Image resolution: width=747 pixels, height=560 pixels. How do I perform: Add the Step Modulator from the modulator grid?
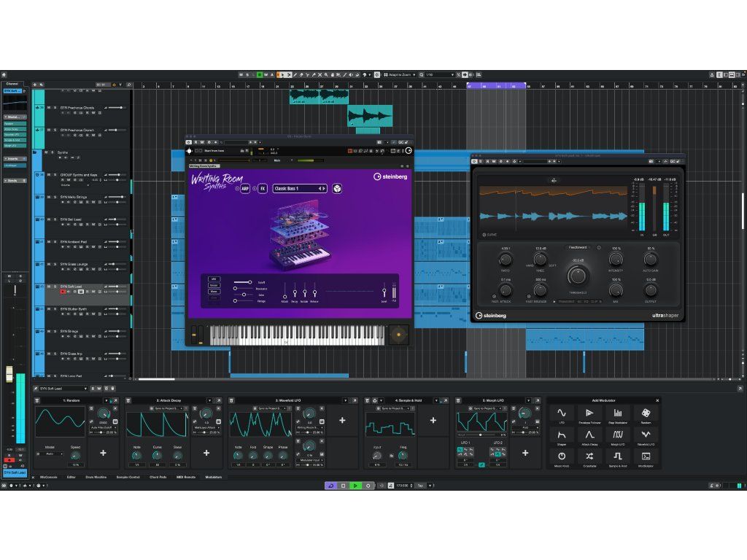618,414
